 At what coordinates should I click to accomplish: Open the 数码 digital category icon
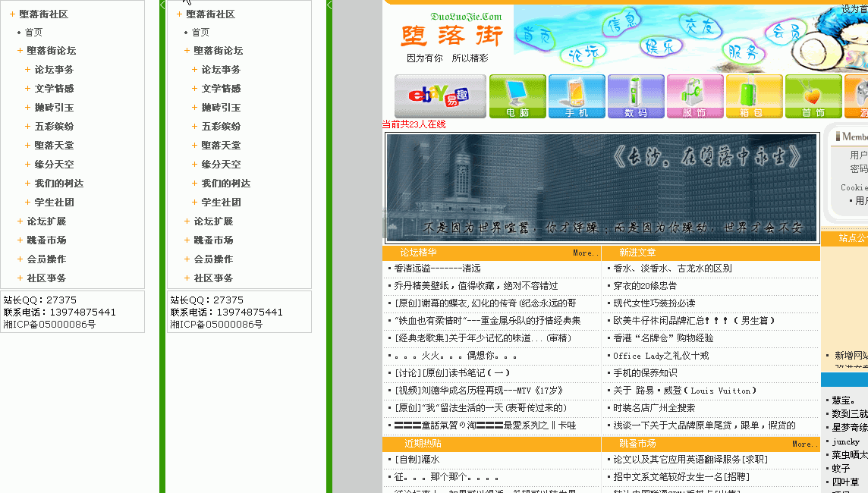point(636,96)
